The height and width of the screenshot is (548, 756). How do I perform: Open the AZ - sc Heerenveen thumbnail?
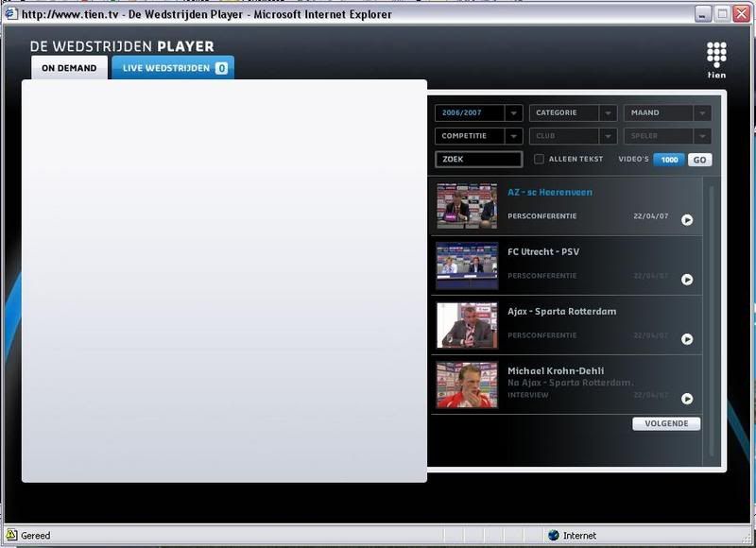(x=467, y=206)
